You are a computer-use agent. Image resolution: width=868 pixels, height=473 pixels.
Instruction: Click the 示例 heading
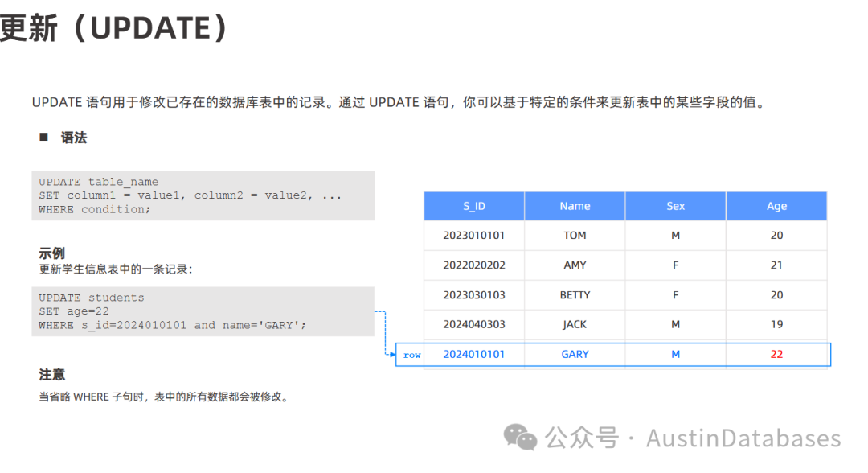point(51,253)
